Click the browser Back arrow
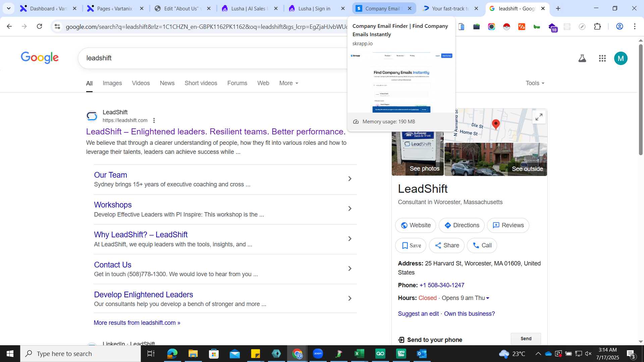The width and height of the screenshot is (644, 362). pyautogui.click(x=9, y=26)
